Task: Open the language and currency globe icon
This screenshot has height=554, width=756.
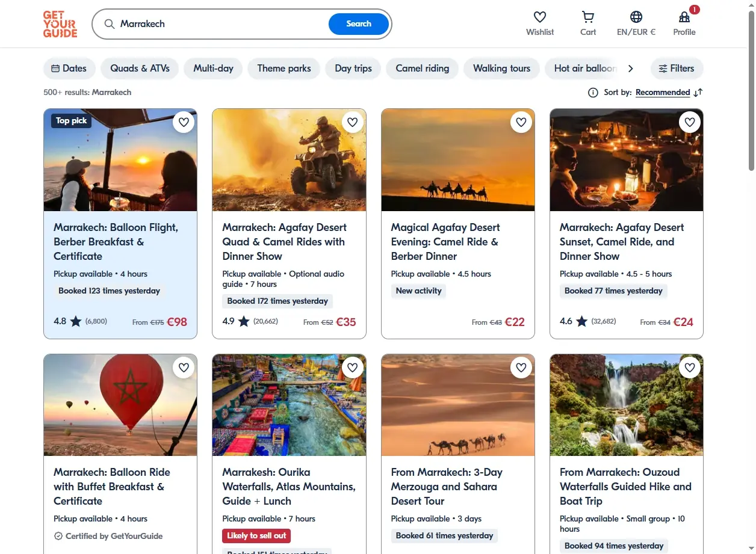Action: pos(636,17)
